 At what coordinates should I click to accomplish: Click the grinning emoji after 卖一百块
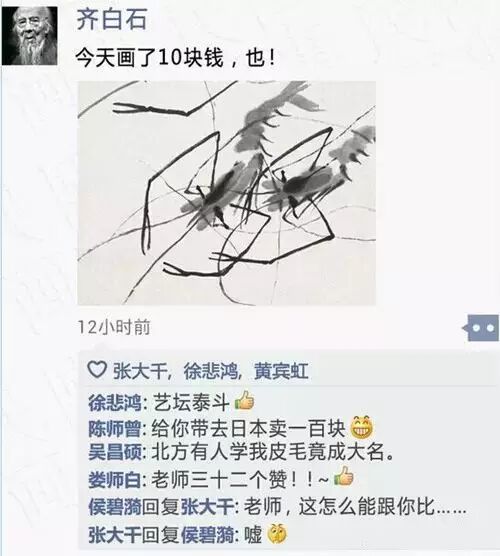(x=362, y=427)
